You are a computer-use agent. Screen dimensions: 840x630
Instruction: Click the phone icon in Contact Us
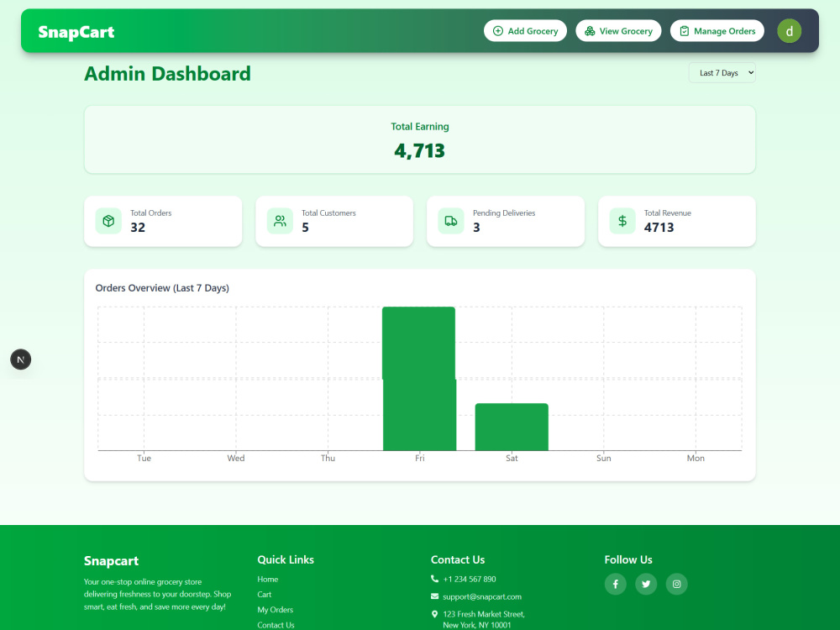[434, 579]
